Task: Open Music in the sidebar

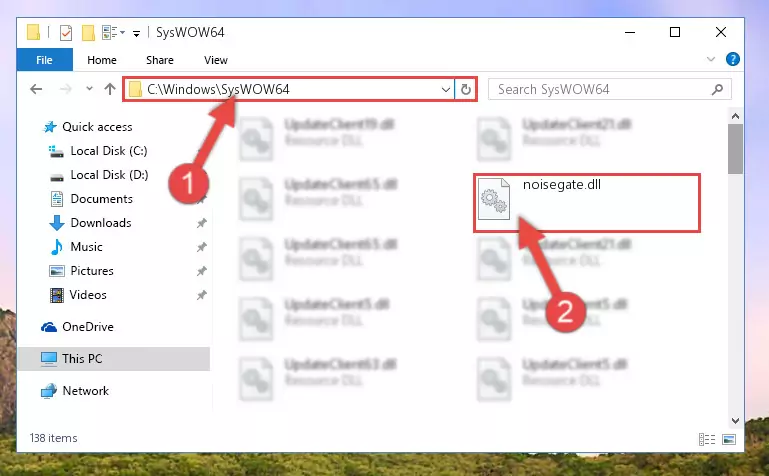Action: point(86,247)
